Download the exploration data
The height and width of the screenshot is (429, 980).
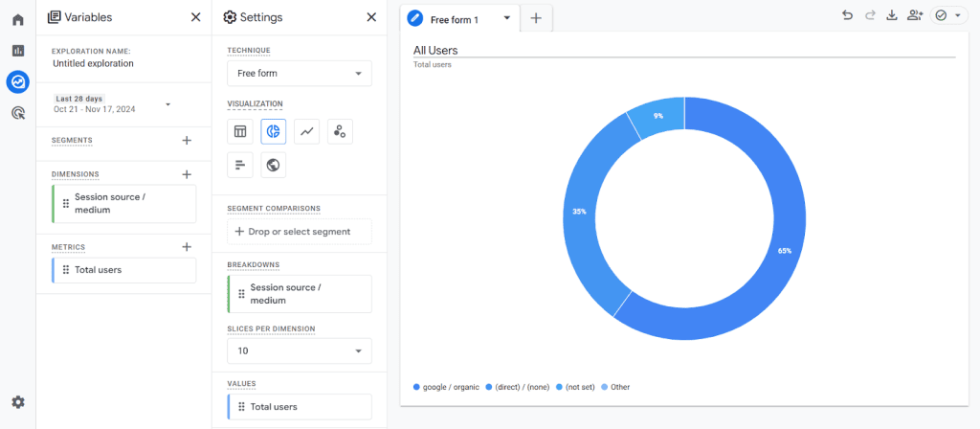[892, 15]
